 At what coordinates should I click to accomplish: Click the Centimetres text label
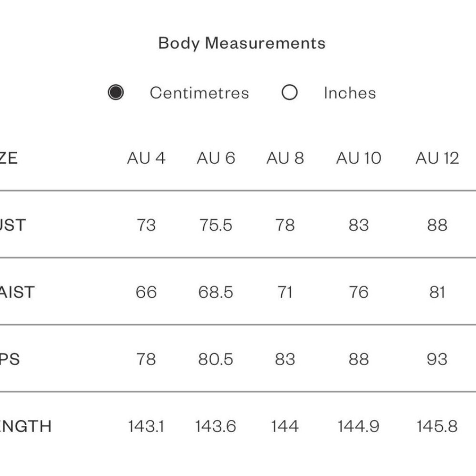(x=199, y=93)
